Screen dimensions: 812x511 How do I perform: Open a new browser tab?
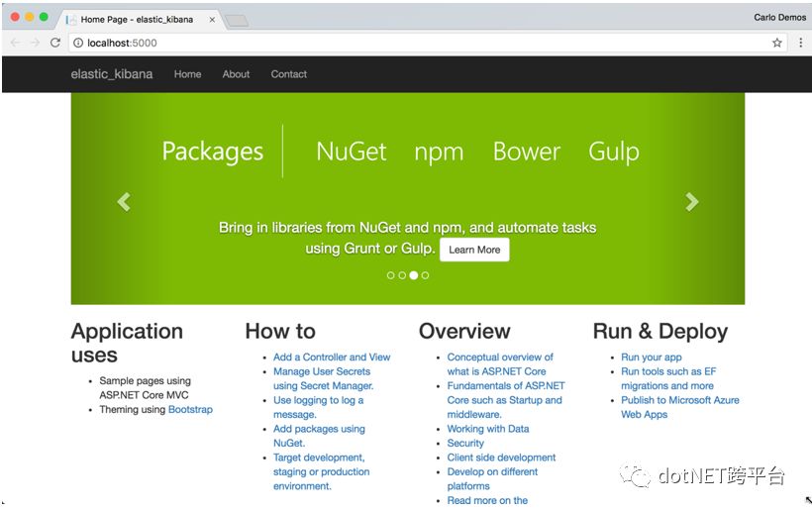coord(238,21)
